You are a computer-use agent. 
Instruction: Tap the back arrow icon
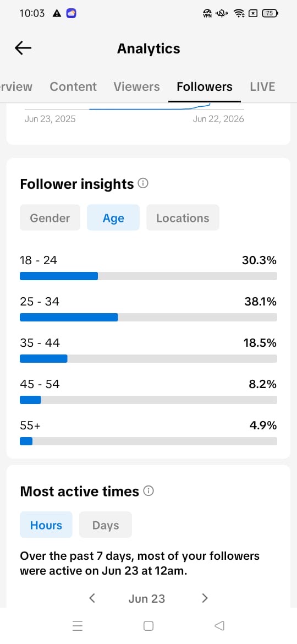click(x=23, y=48)
